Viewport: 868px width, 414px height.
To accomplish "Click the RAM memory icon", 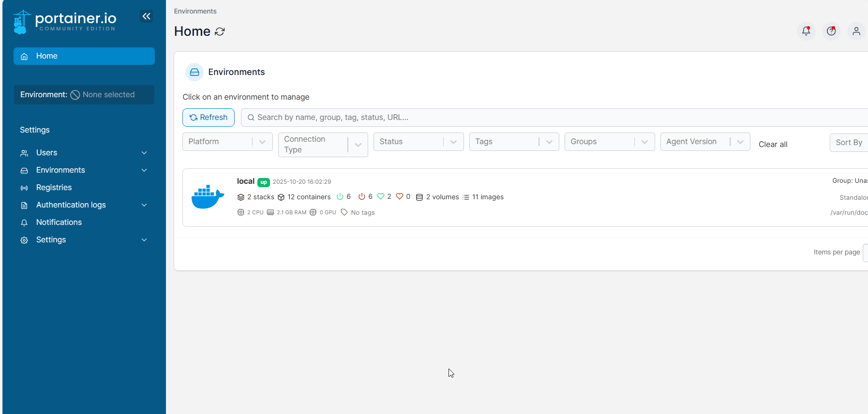I will [x=270, y=212].
